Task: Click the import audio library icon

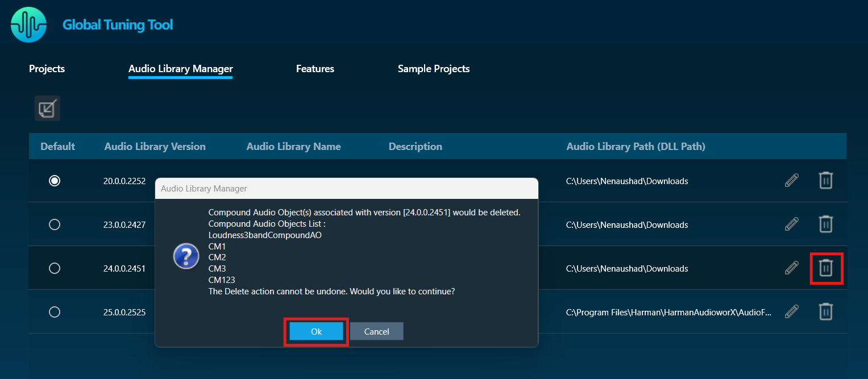Action: [47, 108]
